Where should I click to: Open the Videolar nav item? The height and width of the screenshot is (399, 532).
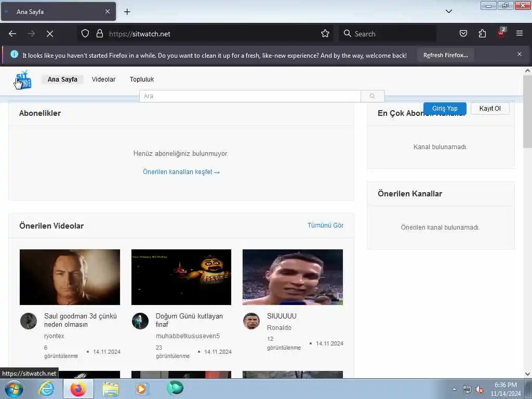point(103,79)
